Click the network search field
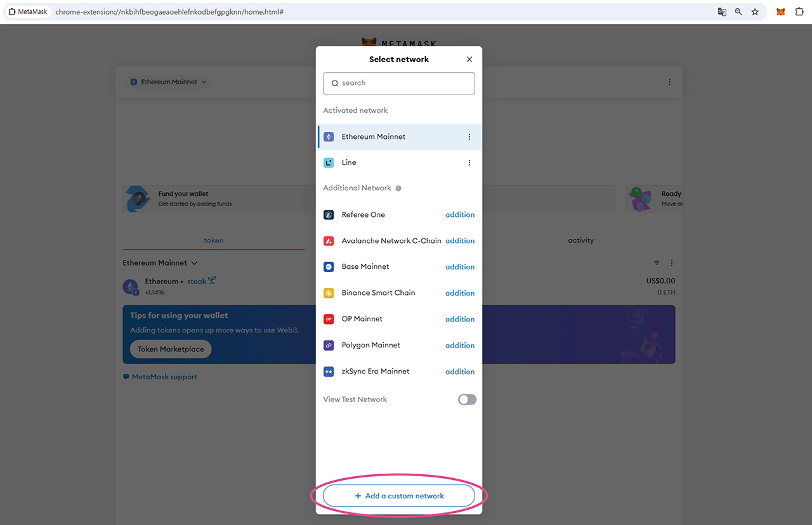The image size is (812, 525). point(399,83)
